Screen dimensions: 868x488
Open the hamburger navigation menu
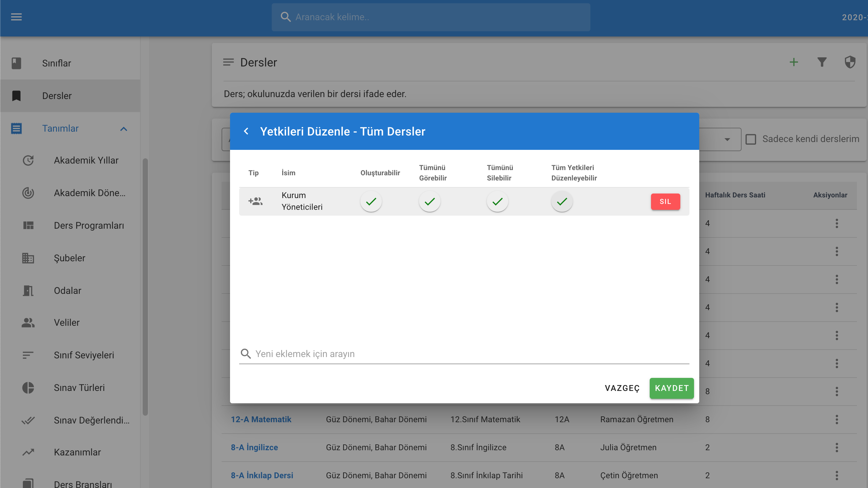point(16,17)
